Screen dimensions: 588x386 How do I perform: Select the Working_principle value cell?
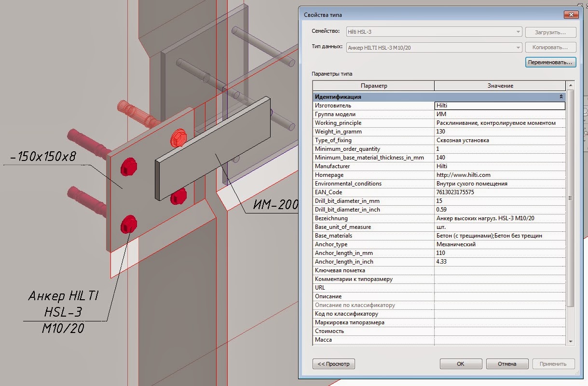click(500, 123)
